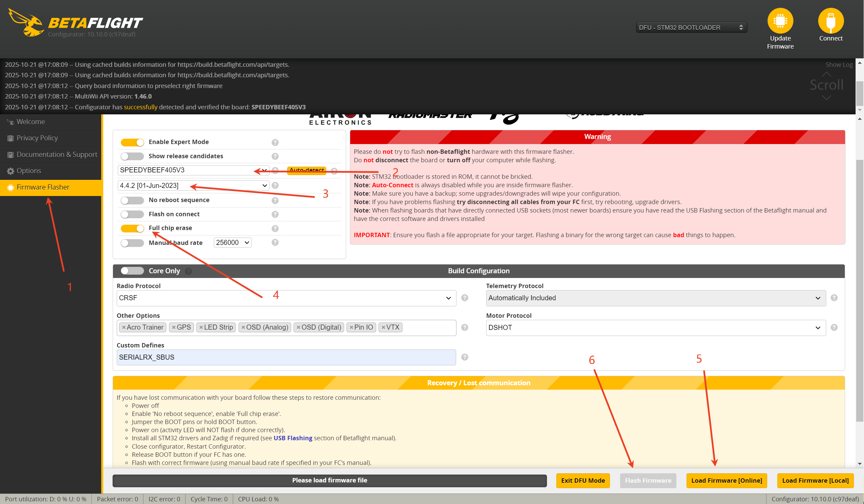Viewport: 864px width, 504px height.
Task: Click help icon next to Motor Protocol
Action: click(x=834, y=328)
